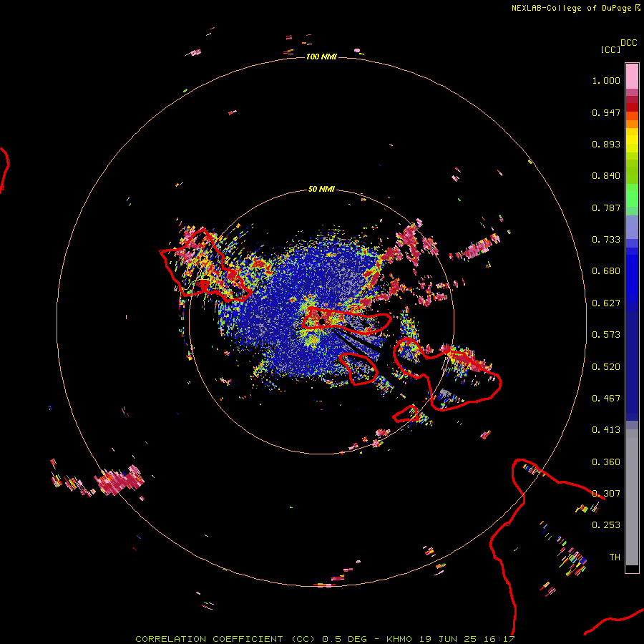Select the 0.573 scale value
644x644 pixels.
coord(606,335)
